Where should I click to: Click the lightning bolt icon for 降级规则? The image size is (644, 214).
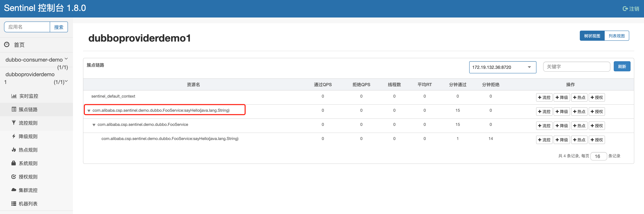click(14, 136)
